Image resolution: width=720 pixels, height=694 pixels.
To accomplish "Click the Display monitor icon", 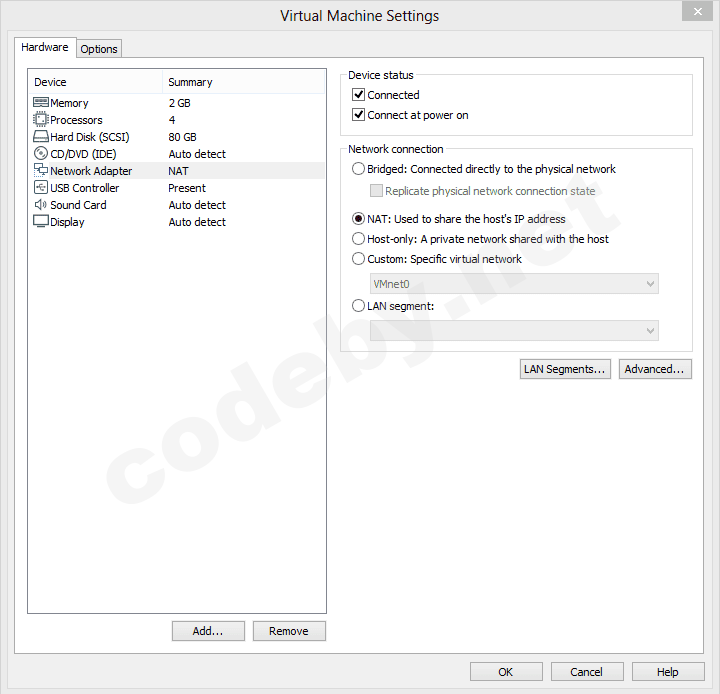I will pos(41,221).
